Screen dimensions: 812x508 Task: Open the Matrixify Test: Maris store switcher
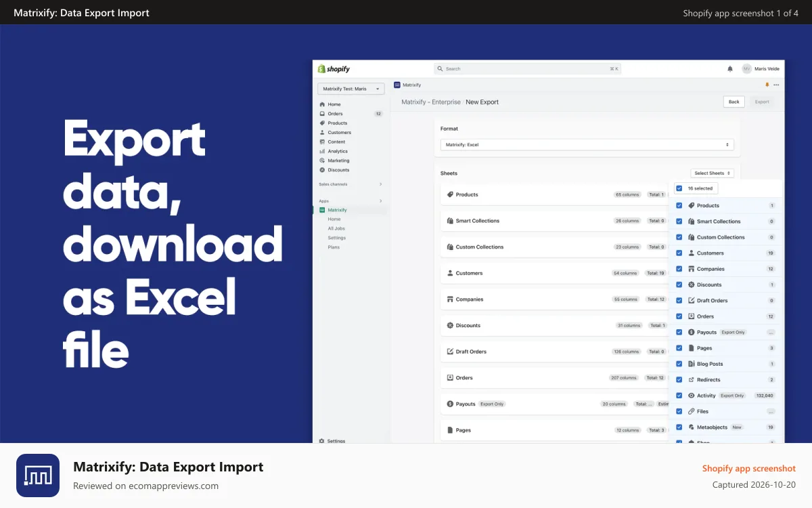click(x=351, y=89)
